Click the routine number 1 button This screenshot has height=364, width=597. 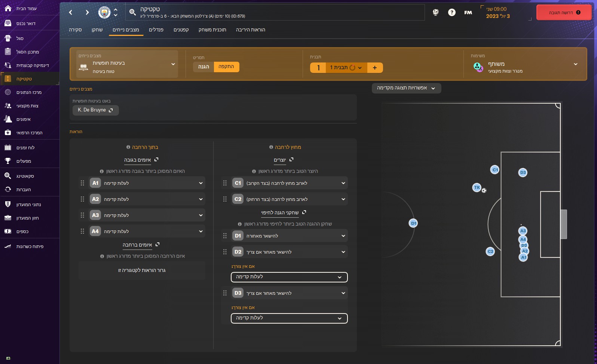[318, 68]
